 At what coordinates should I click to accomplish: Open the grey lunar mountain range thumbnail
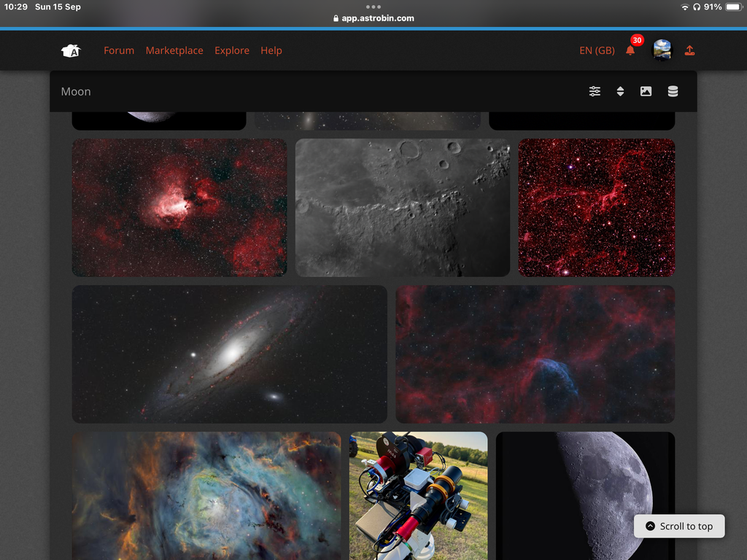click(x=403, y=208)
